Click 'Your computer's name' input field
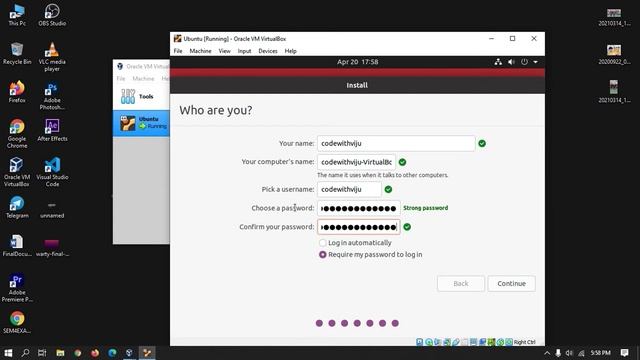 point(356,162)
